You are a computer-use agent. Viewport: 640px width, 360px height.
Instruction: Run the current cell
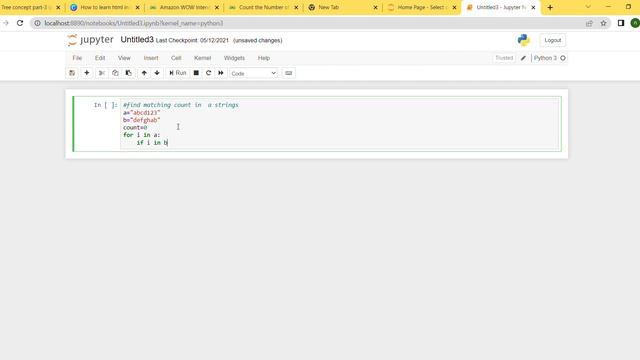click(178, 73)
